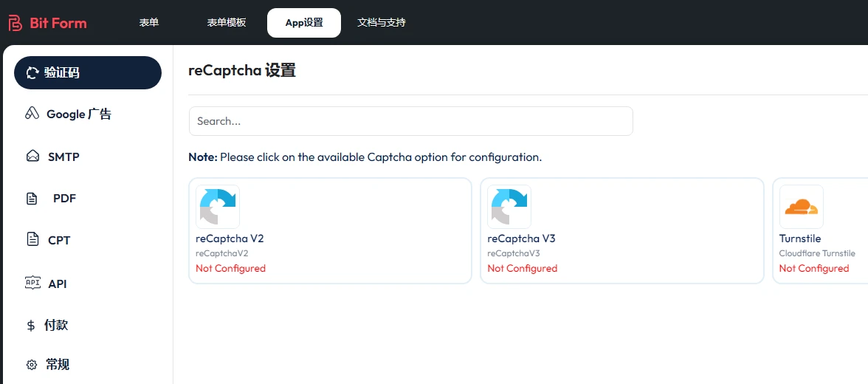868x384 pixels.
Task: Open the reCaptcha V3 configuration card
Action: [622, 230]
